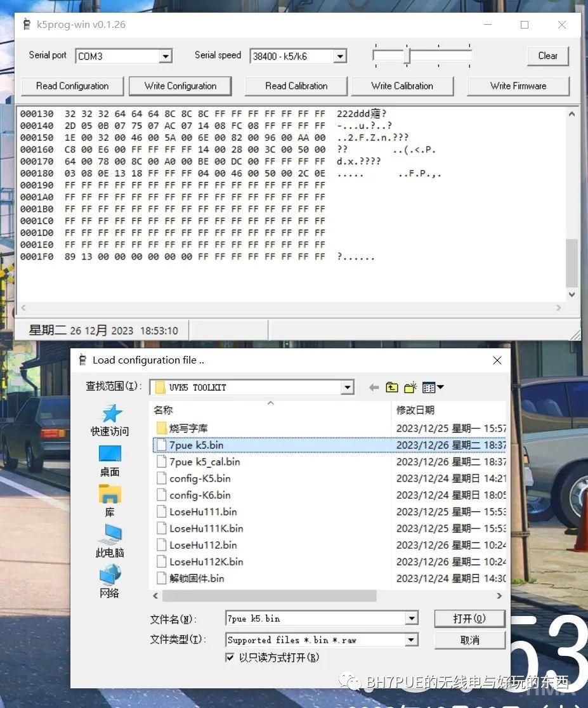Viewport: 588px width, 708px height.
Task: Select Desktop icon in places bar
Action: 110,460
